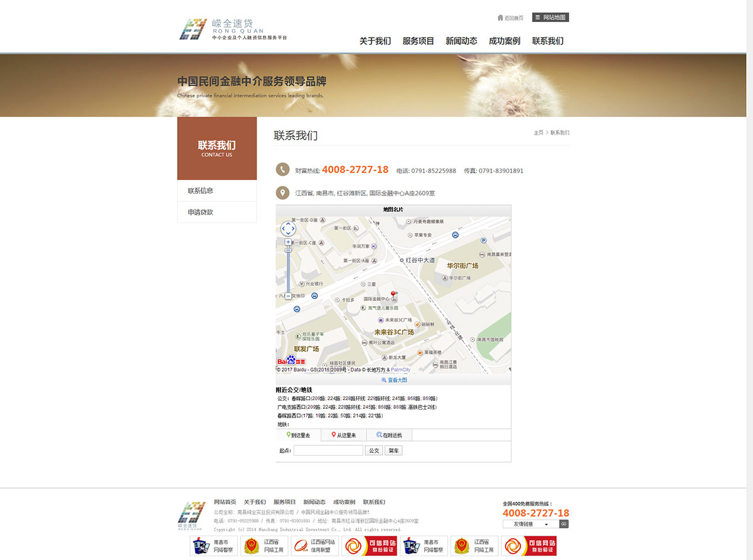Click the map pan direction control

point(287,229)
